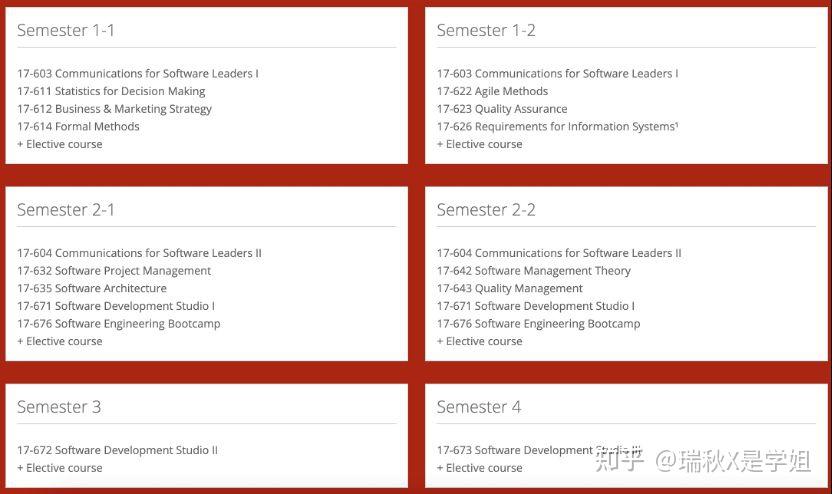Viewport: 832px width, 494px height.
Task: Select the Semester 4 heading
Action: [479, 407]
